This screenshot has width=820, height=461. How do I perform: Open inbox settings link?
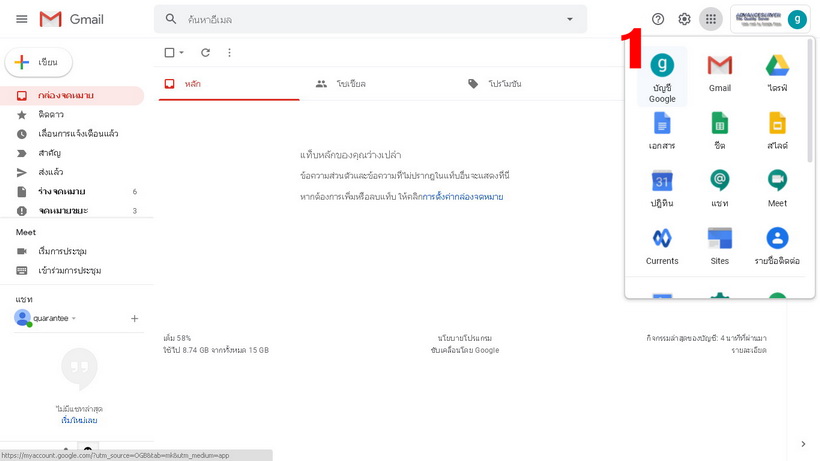coord(463,197)
